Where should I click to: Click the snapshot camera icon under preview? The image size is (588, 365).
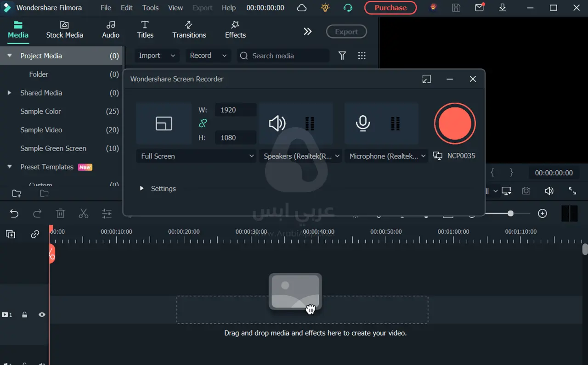(x=526, y=191)
